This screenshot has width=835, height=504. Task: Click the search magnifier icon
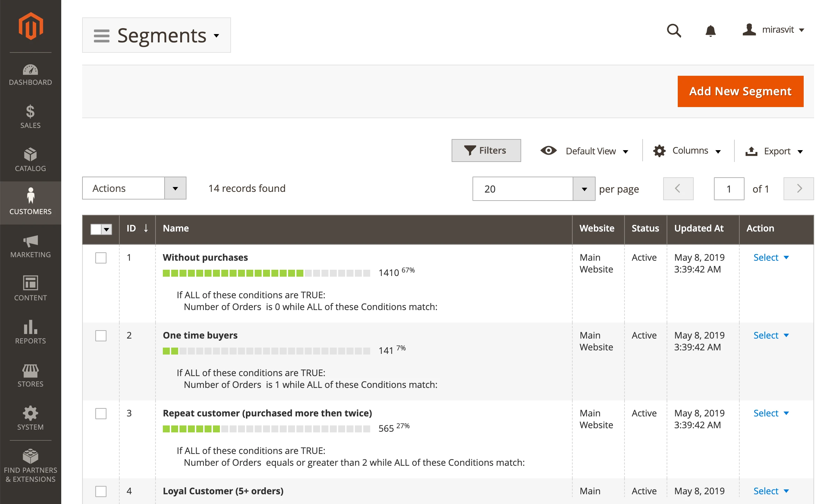tap(674, 31)
